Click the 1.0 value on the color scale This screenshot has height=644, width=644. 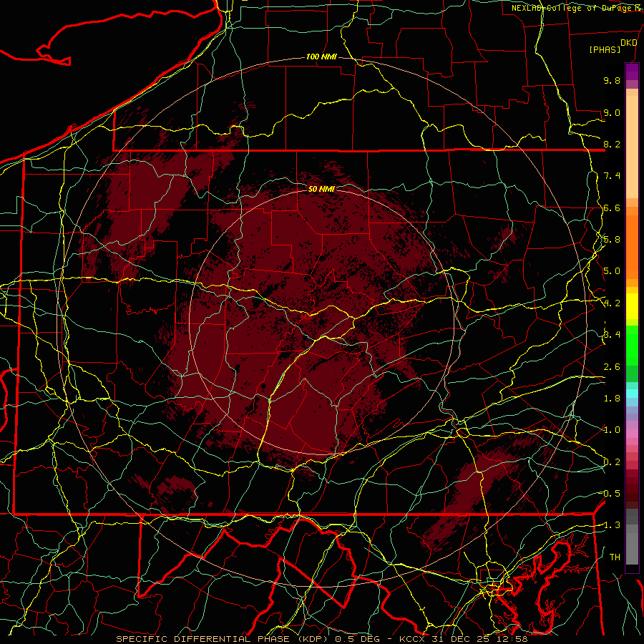(612, 430)
